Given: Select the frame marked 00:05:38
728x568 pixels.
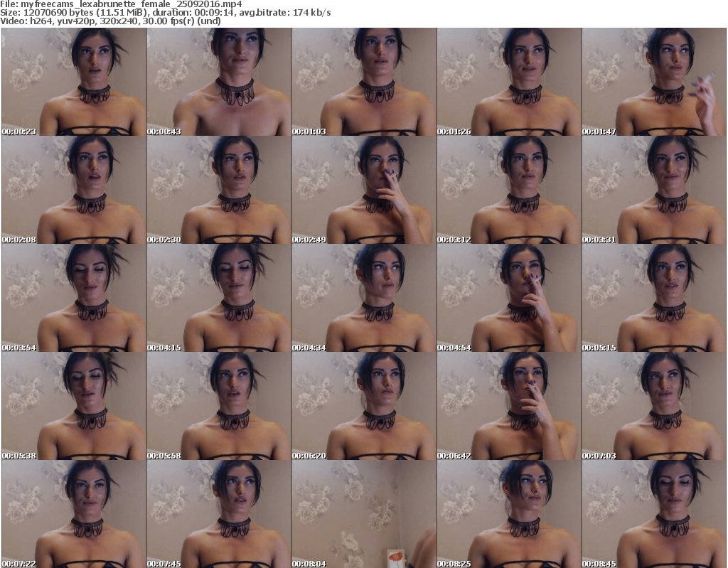Looking at the screenshot, I should 74,406.
